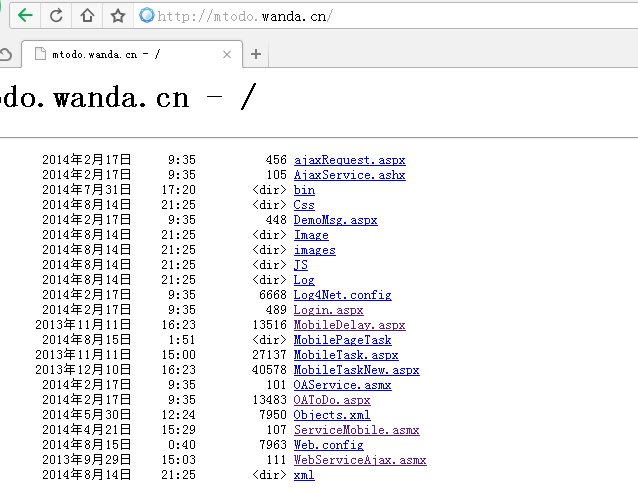
Task: Click the site icon in address bar
Action: click(146, 15)
